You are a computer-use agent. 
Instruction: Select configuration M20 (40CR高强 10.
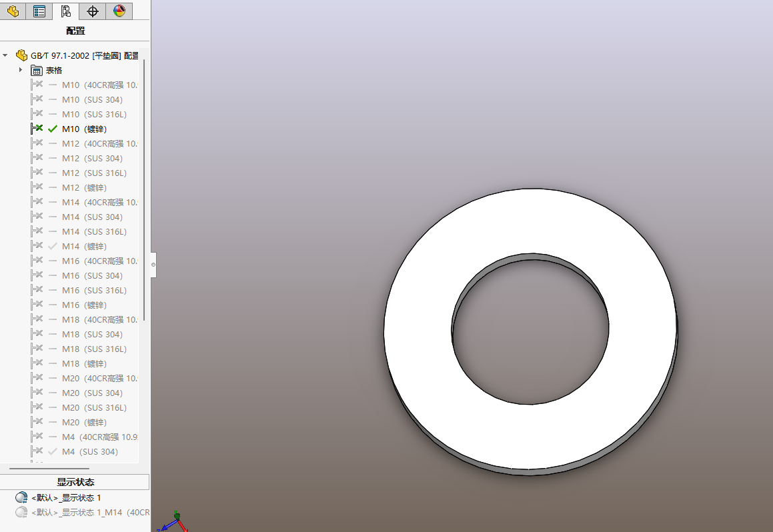tap(99, 378)
